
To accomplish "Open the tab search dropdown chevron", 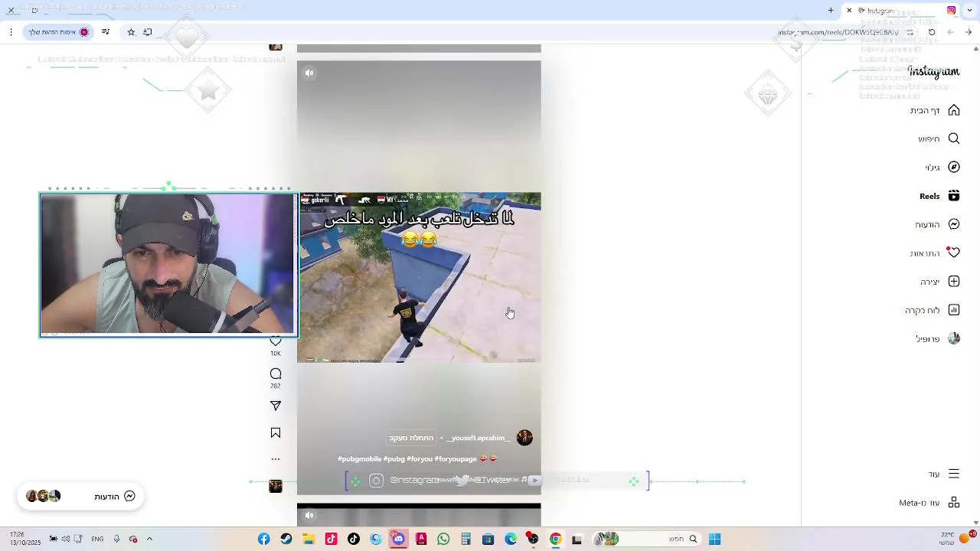I will click(969, 10).
